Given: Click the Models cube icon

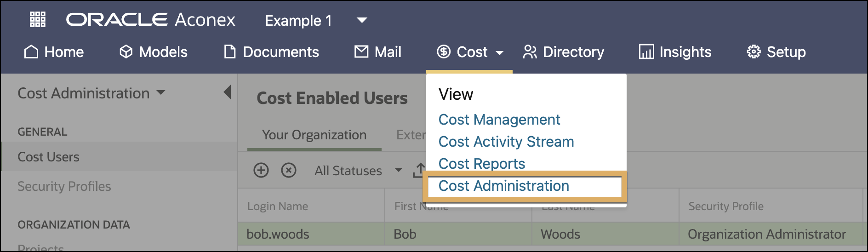Looking at the screenshot, I should pos(126,52).
